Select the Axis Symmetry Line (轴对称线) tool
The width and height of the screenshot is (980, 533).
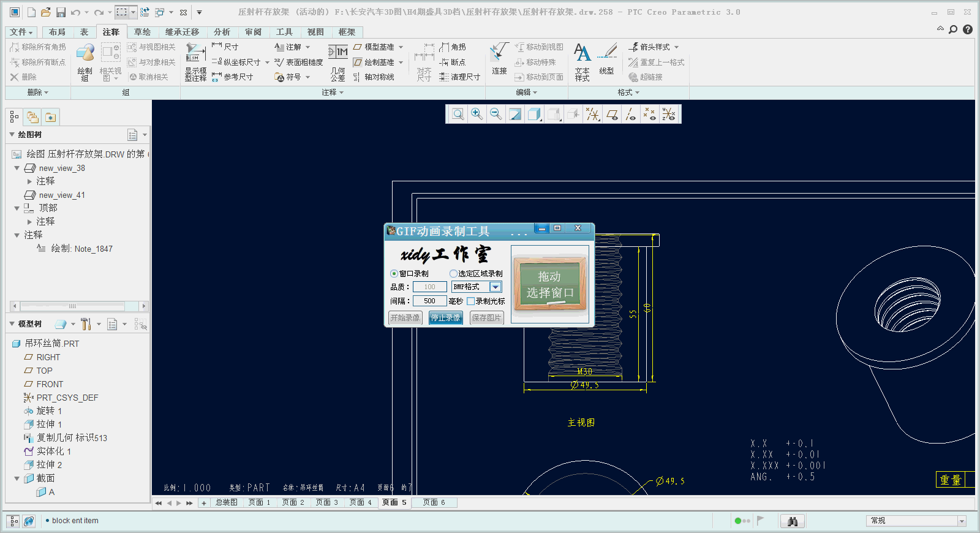pos(374,77)
